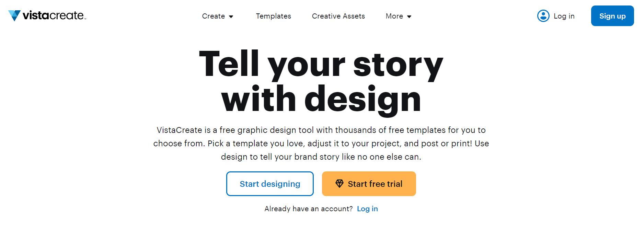Click the VistaCreate triangle logo icon
This screenshot has width=644, height=238.
pos(14,15)
